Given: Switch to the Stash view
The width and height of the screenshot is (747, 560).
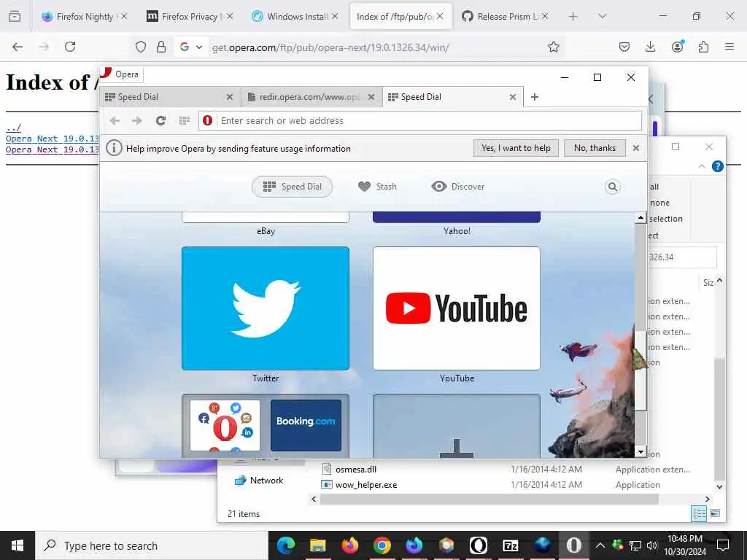Looking at the screenshot, I should pyautogui.click(x=377, y=187).
